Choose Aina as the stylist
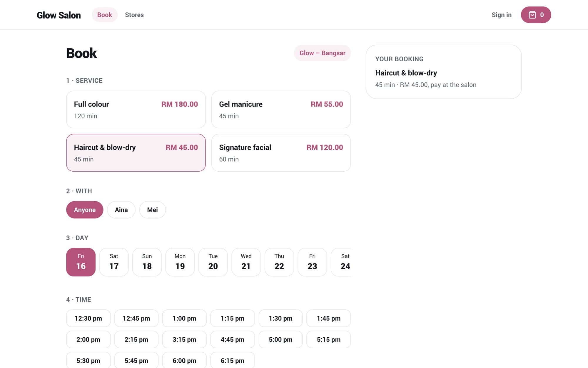This screenshot has width=588, height=368. (121, 210)
